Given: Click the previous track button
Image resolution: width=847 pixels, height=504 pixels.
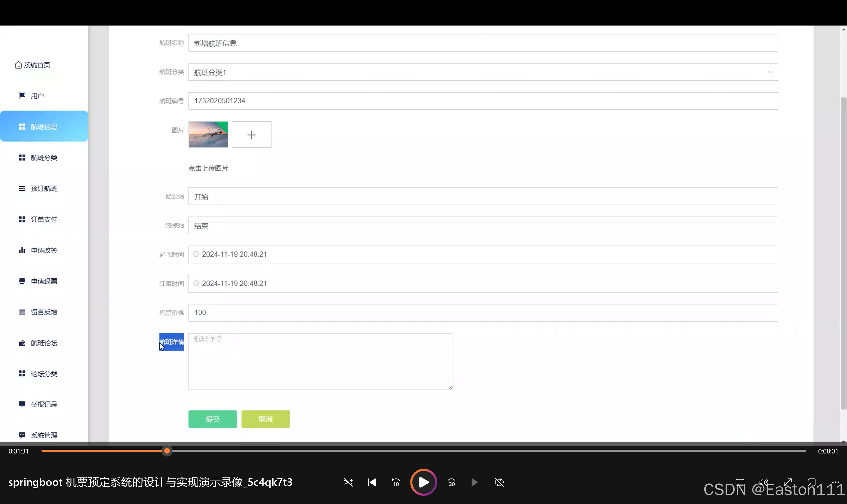Looking at the screenshot, I should click(x=372, y=482).
